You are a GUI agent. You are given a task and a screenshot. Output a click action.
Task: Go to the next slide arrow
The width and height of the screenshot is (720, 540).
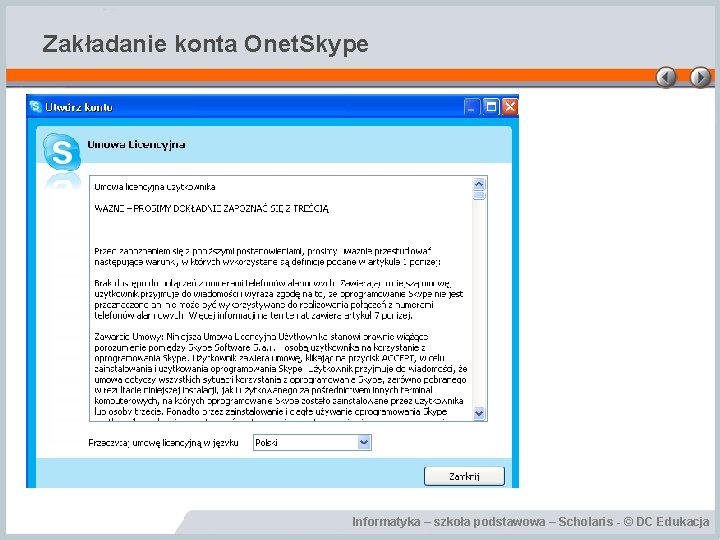tap(700, 77)
